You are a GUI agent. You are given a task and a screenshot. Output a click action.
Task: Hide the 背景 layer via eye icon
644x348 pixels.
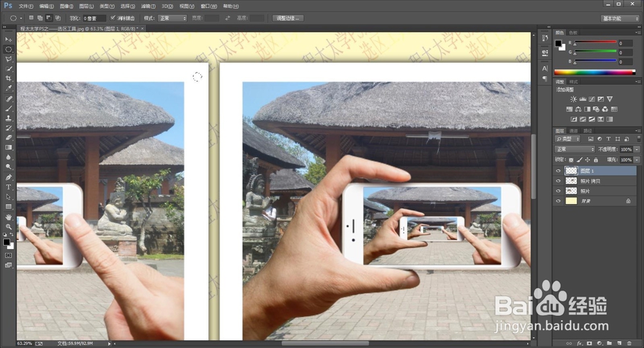[558, 201]
